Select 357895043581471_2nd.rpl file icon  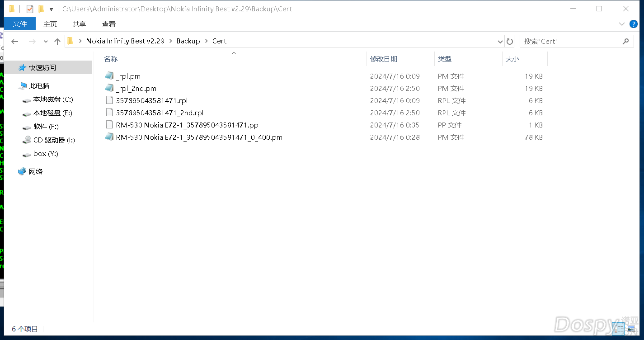pyautogui.click(x=109, y=113)
